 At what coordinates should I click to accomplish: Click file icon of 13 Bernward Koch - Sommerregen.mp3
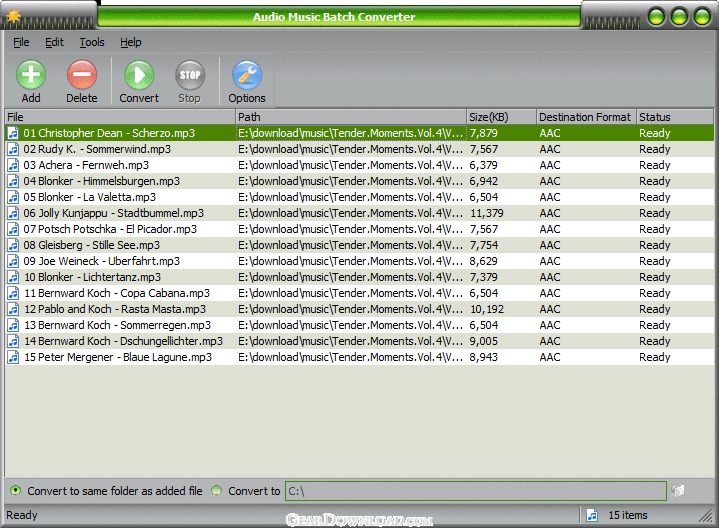pos(13,325)
